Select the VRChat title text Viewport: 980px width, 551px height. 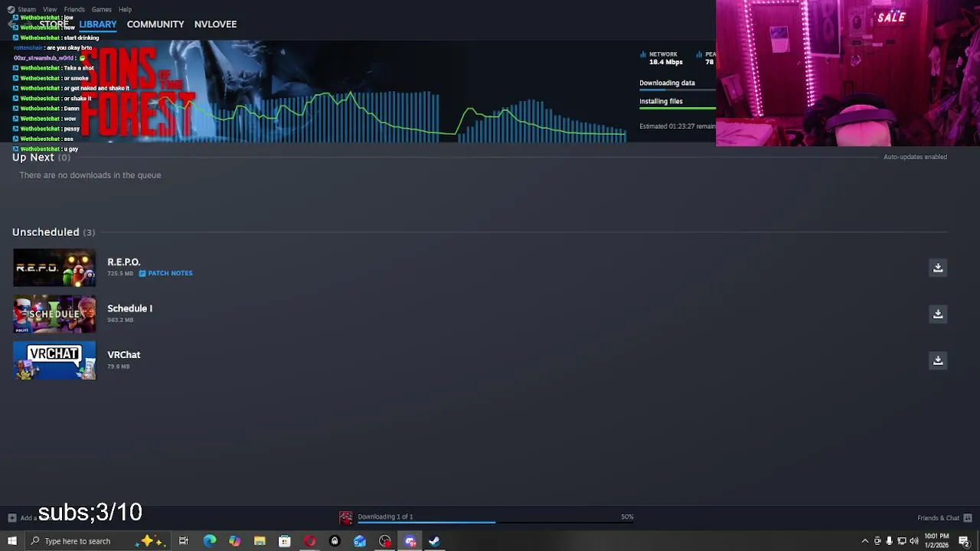click(x=123, y=355)
